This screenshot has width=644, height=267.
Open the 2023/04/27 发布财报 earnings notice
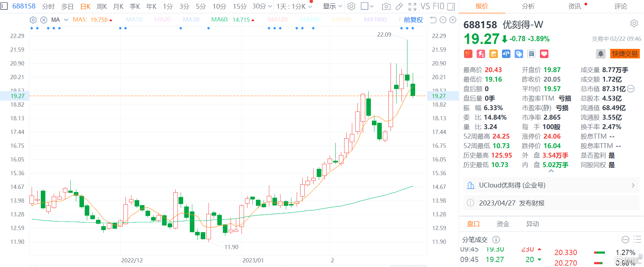[551, 203]
